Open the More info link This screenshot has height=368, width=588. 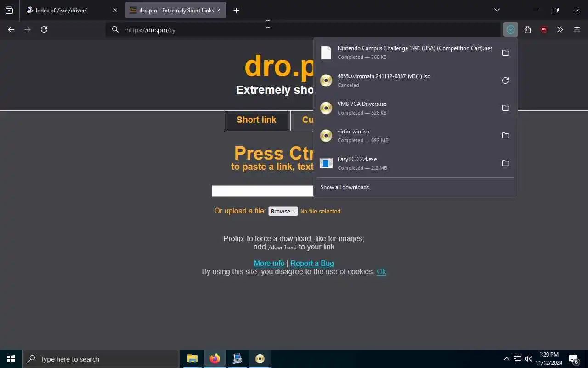tap(269, 263)
